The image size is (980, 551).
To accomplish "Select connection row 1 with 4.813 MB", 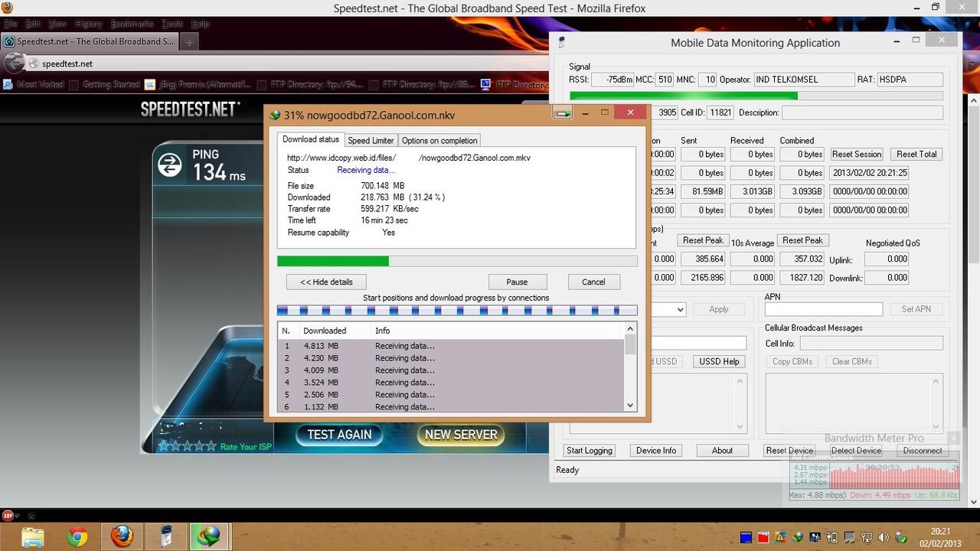I will point(451,346).
